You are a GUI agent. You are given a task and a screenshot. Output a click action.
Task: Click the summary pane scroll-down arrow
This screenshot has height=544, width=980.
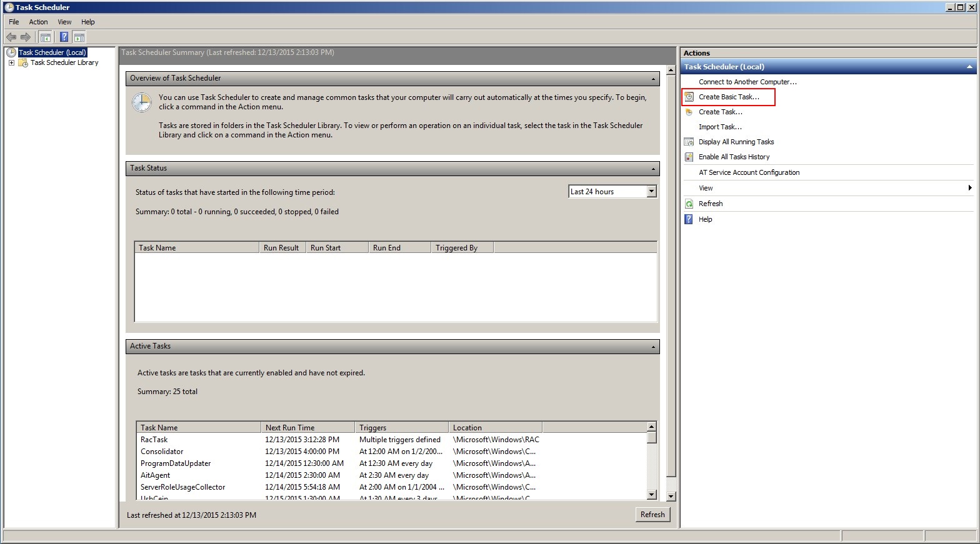(x=671, y=497)
